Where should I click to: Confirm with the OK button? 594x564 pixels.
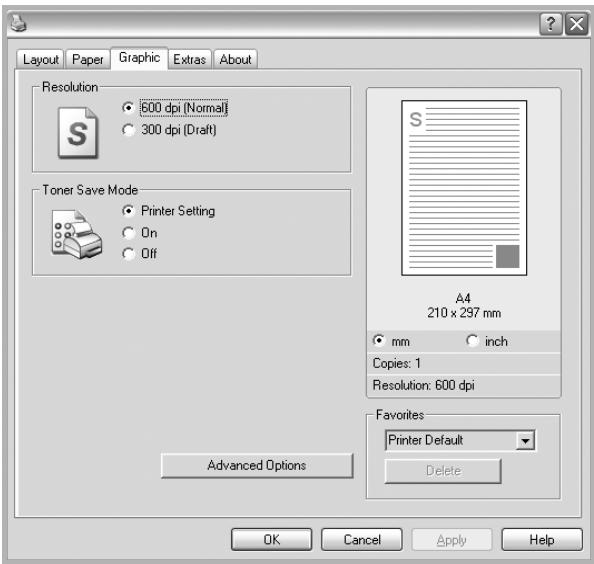click(x=272, y=540)
